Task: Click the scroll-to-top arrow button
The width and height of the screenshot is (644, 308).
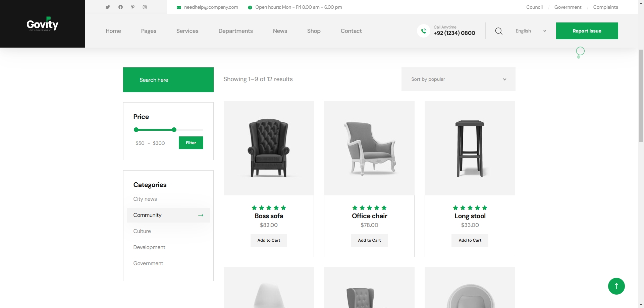Action: tap(616, 286)
